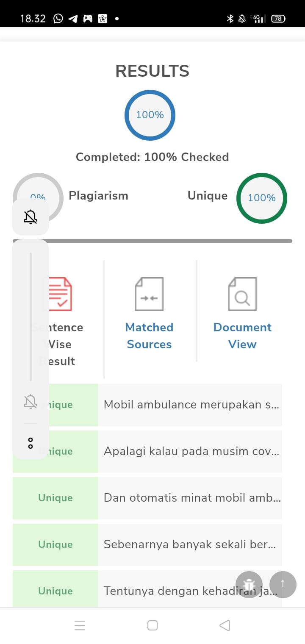Screen dimensions: 305x644
Task: Tap the back navigation button
Action: pos(225,625)
